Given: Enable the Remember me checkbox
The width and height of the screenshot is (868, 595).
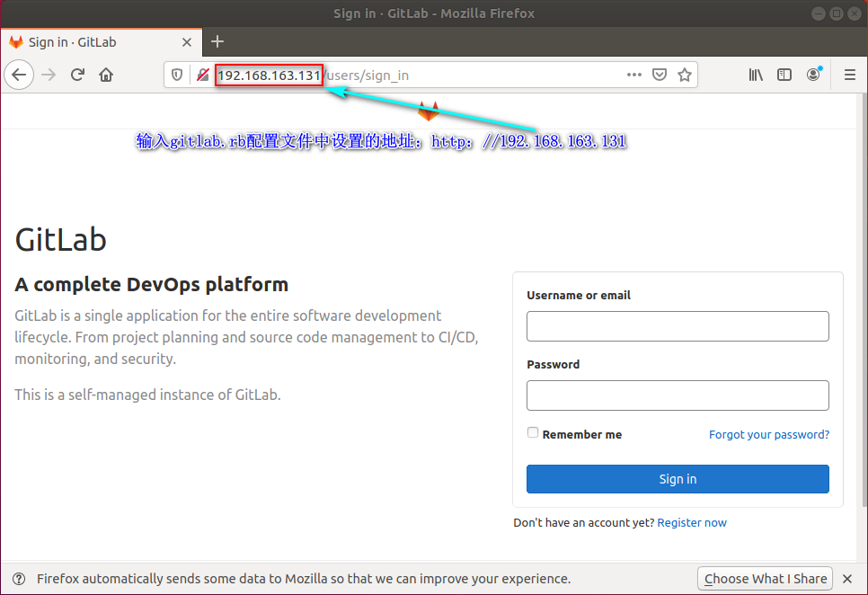Looking at the screenshot, I should [x=533, y=433].
